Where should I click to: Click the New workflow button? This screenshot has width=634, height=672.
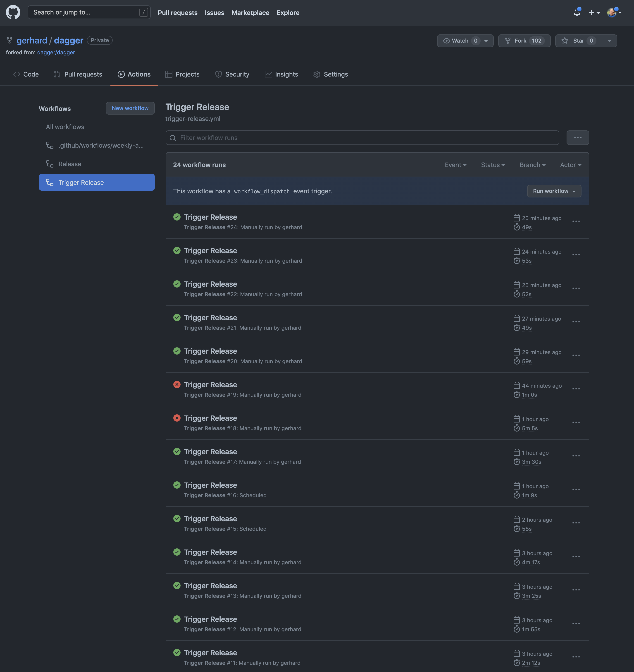tap(130, 108)
